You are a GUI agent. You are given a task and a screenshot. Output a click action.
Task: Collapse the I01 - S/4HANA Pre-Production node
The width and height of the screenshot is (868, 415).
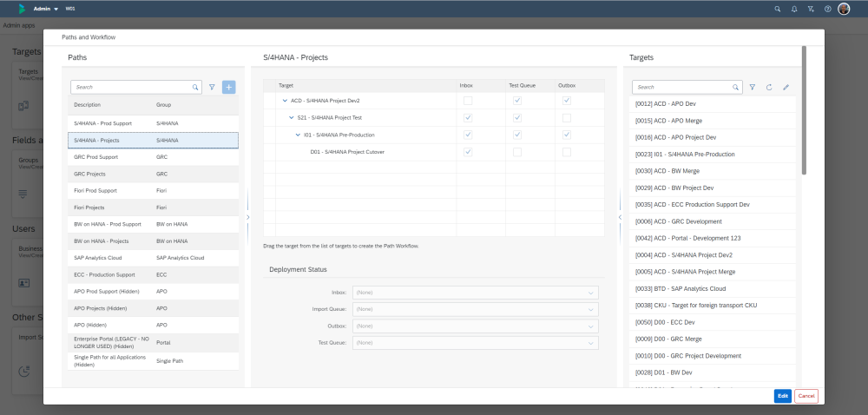[x=298, y=135]
